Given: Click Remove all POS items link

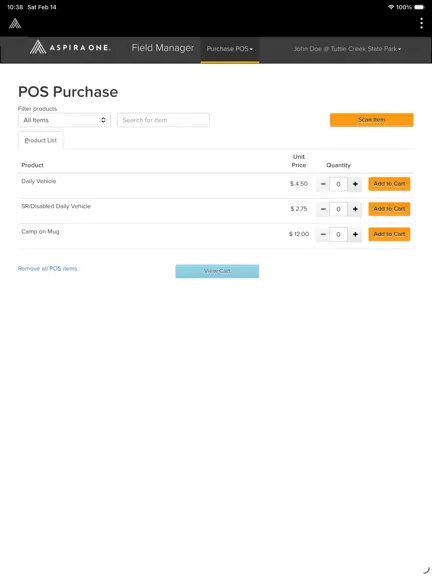Looking at the screenshot, I should click(47, 269).
